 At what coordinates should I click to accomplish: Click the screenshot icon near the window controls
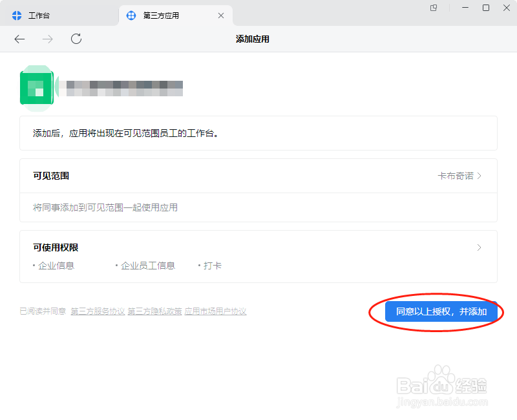click(x=433, y=8)
